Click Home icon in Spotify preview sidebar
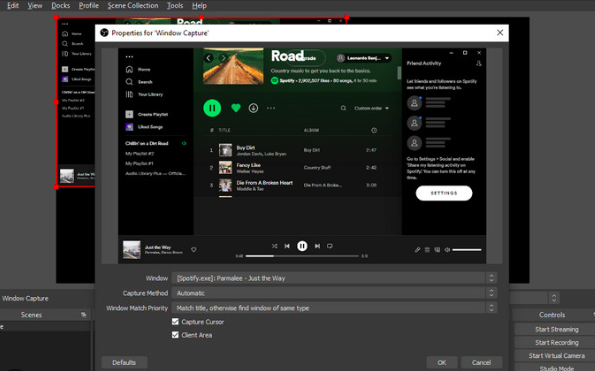Viewport: 595px width, 371px height. click(129, 69)
